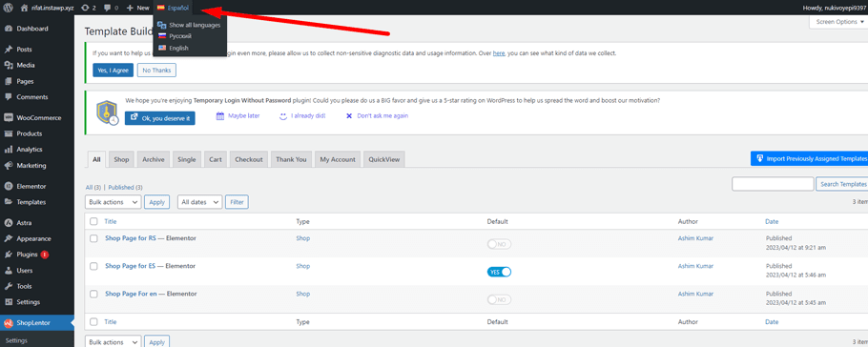This screenshot has width=868, height=347.
Task: Switch to the Thank You tab
Action: 291,159
